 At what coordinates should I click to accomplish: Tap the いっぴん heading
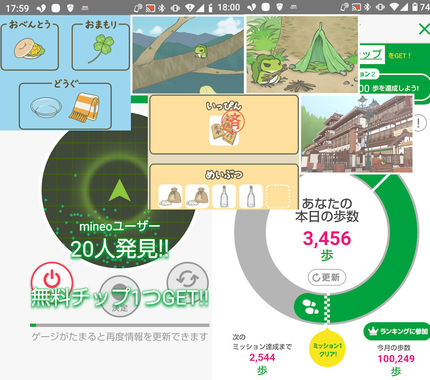click(224, 106)
